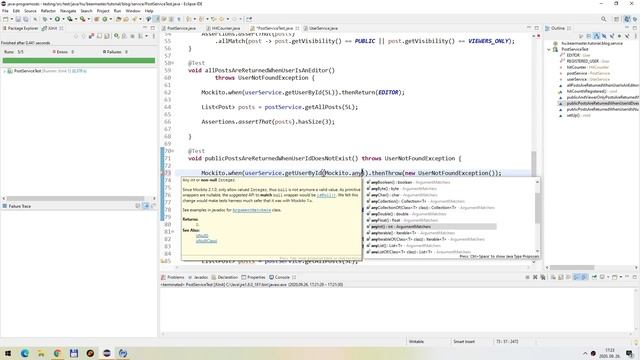Switch to the Package Explorer tab
Screen dimensions: 640x360
point(20,28)
